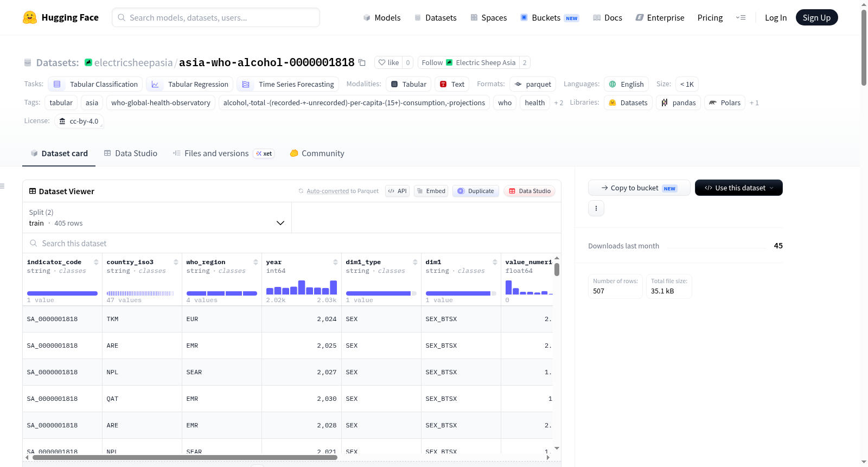The image size is (868, 467).
Task: Click the year column histogram
Action: coord(302,287)
